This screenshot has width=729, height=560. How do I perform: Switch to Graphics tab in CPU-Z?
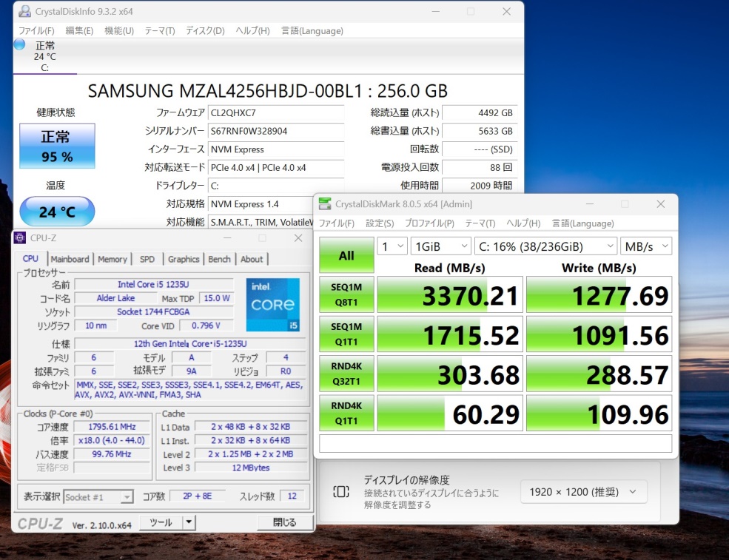[x=184, y=260]
